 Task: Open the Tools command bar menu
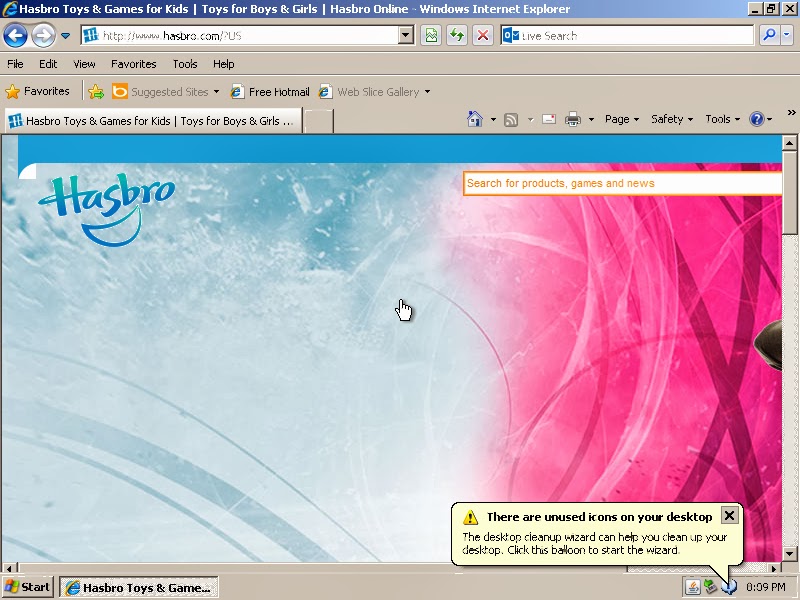point(722,119)
